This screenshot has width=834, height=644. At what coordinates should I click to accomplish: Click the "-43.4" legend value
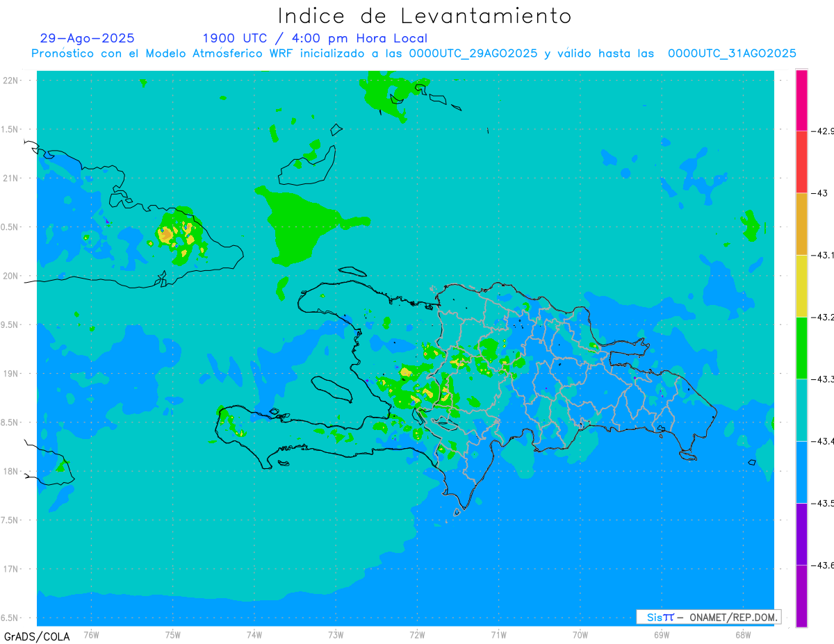click(823, 441)
